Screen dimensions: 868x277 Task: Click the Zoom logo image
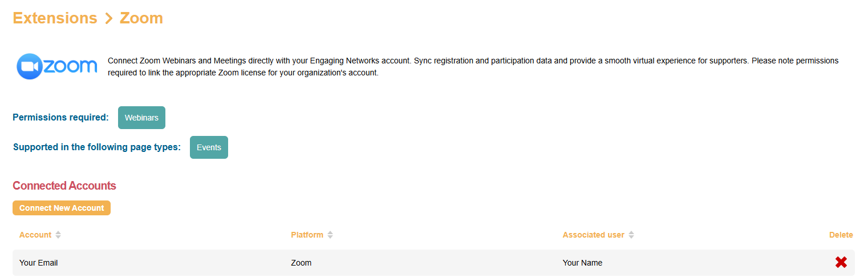pos(57,66)
